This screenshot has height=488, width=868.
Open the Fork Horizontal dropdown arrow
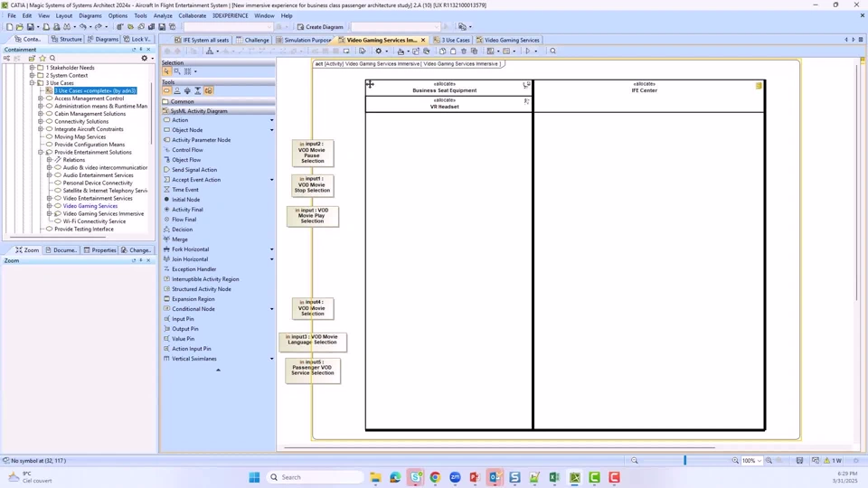point(271,249)
